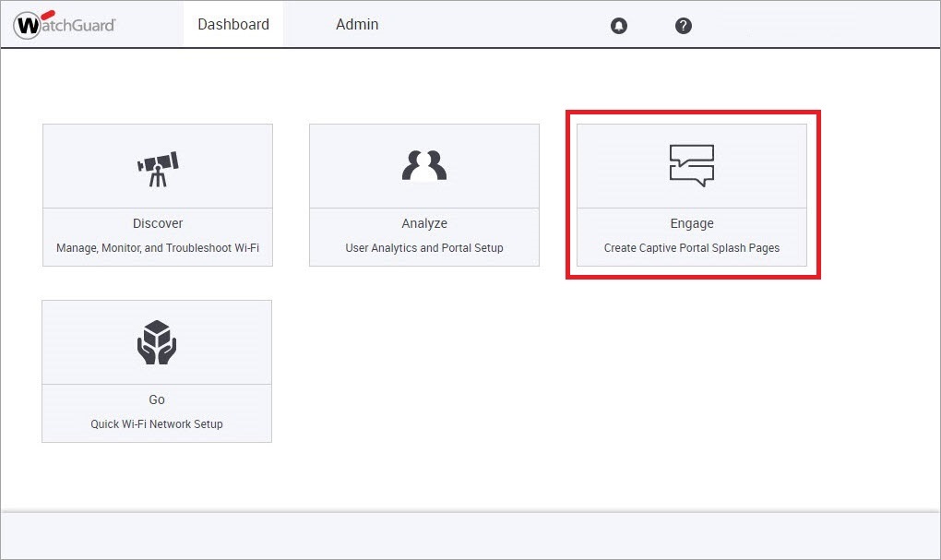Click the Analyze user analytics icon

(x=423, y=164)
